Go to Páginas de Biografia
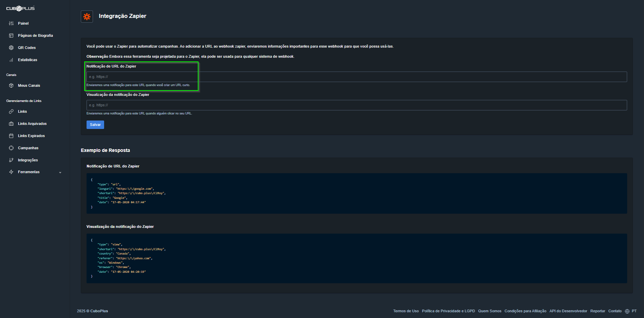 tap(35, 35)
